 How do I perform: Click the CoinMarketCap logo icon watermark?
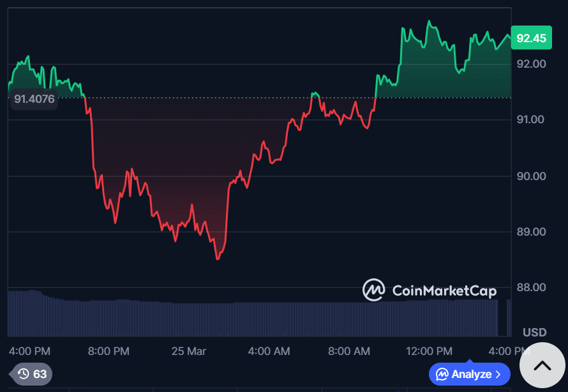373,290
